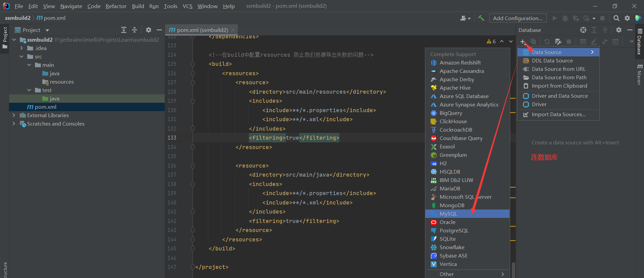Click ssmbuild2 in the navigation breadcrumb
Viewport: 644px width, 278px height.
pyautogui.click(x=18, y=18)
